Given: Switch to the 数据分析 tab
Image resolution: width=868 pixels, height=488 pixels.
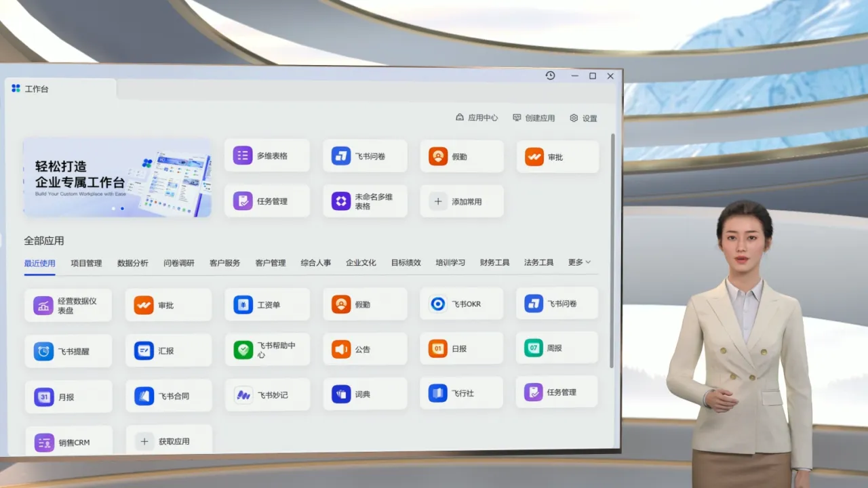Looking at the screenshot, I should coord(132,263).
